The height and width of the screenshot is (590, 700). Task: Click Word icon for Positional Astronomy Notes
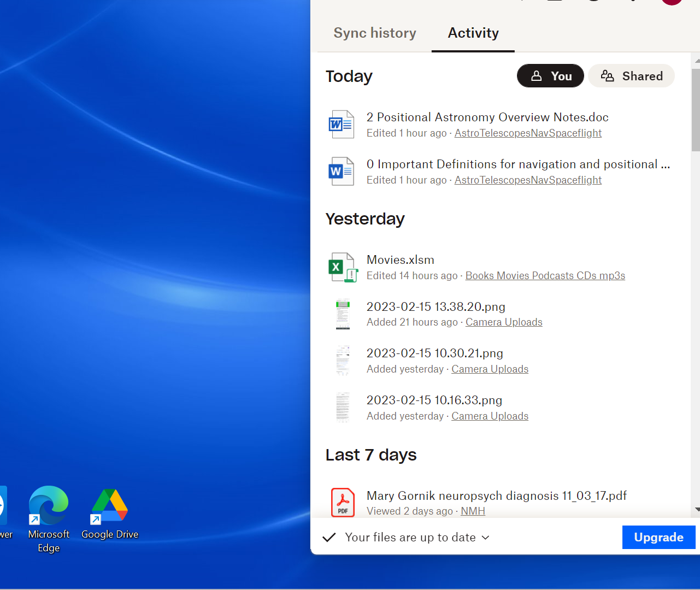point(342,125)
